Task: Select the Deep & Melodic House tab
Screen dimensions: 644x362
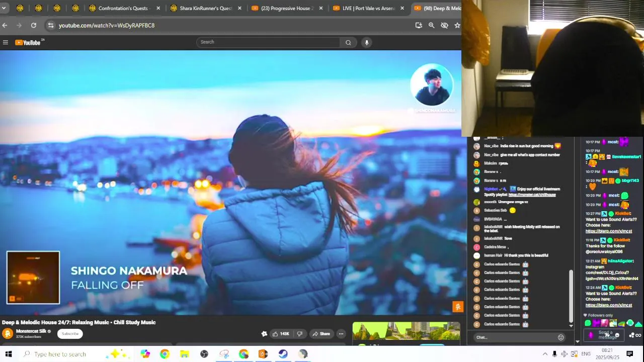Action: 437,8
